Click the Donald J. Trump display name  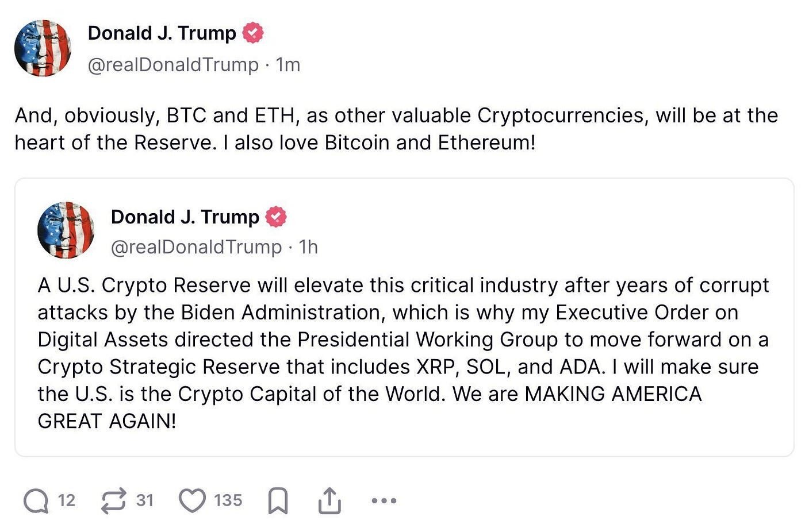pos(161,33)
